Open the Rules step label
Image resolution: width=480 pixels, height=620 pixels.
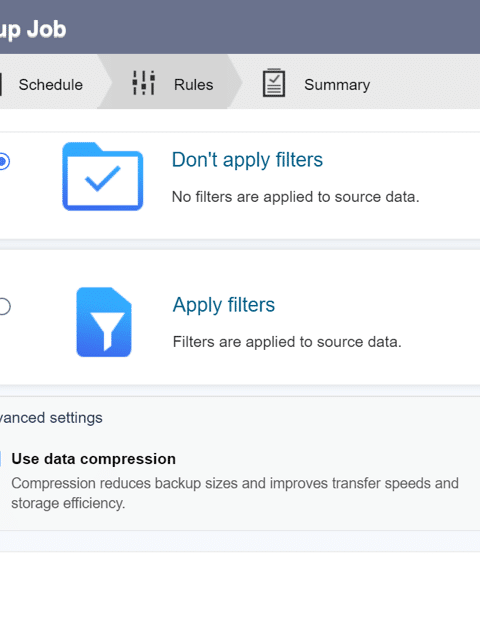pyautogui.click(x=193, y=85)
